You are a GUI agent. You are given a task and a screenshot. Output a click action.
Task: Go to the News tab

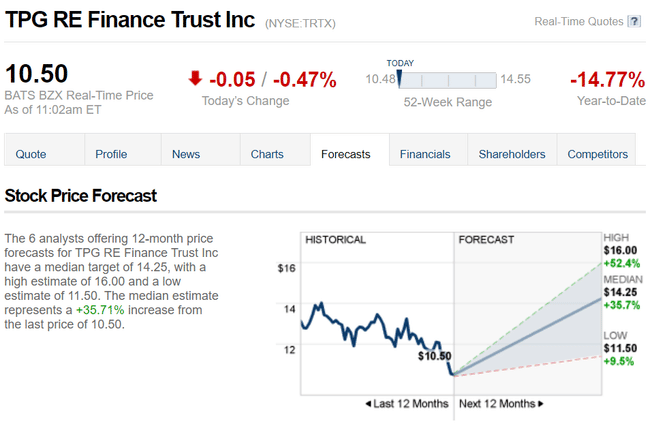click(186, 154)
